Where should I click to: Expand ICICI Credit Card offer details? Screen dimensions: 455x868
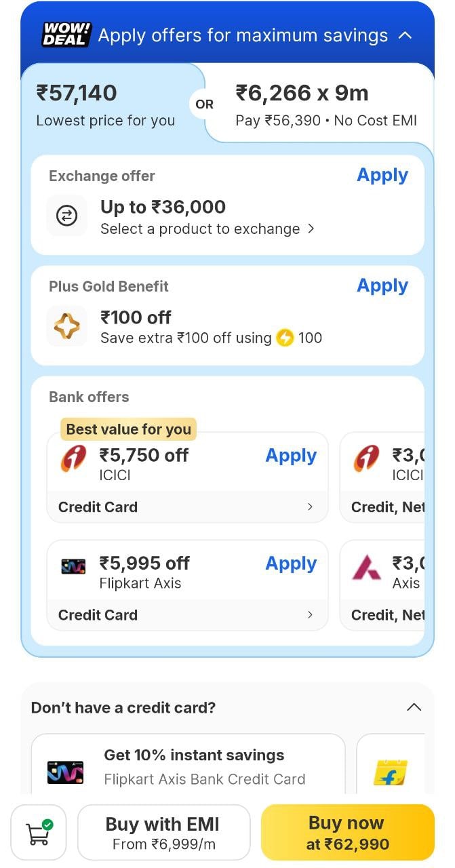click(310, 507)
